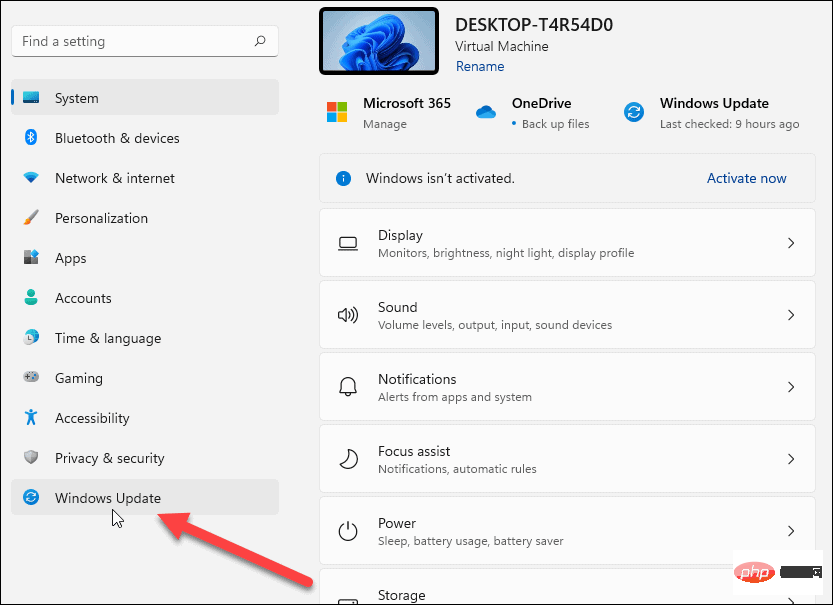The height and width of the screenshot is (605, 833).
Task: Click the Windows Update icon in header
Action: coord(634,112)
